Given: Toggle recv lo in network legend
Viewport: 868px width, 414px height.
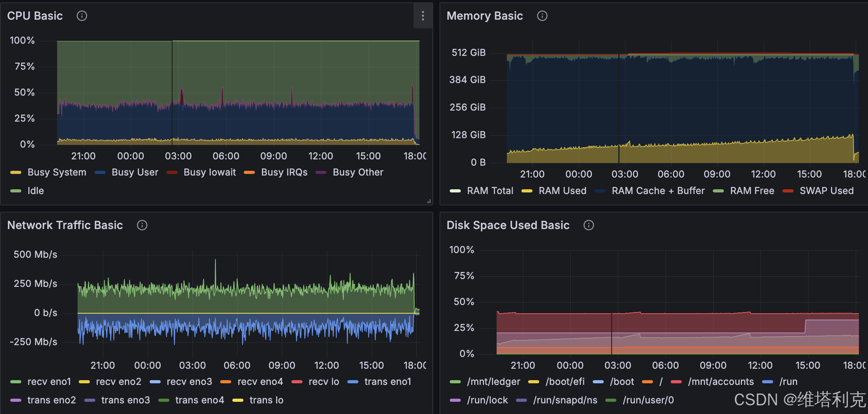Looking at the screenshot, I should click(x=324, y=382).
